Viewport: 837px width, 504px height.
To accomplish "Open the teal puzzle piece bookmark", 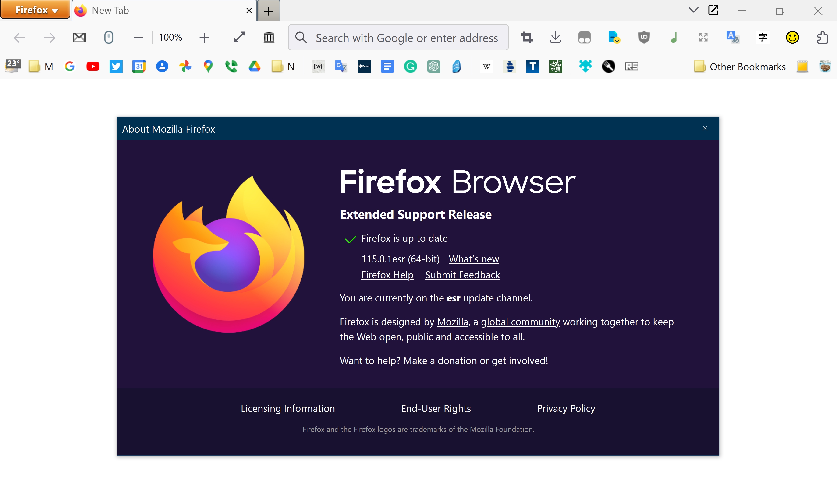I will coord(586,66).
